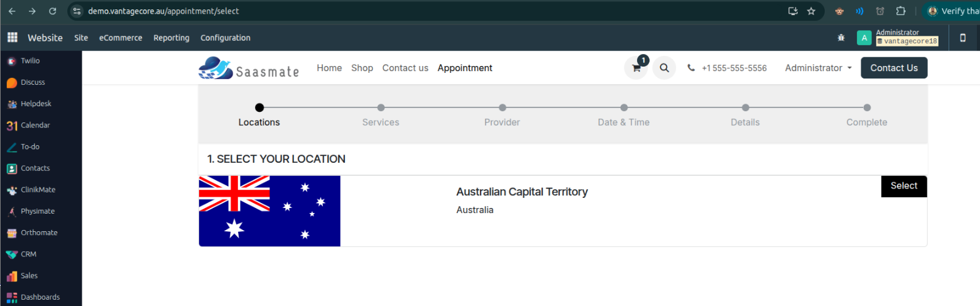Viewport: 980px width, 306px height.
Task: Click the browser address bar URL
Action: coord(164,11)
